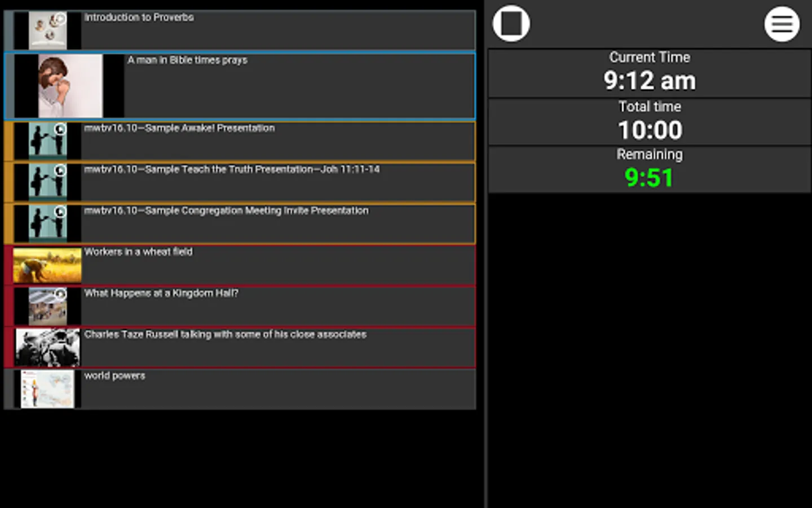
Task: Click 'Introduction to Proverbs' title text
Action: (x=139, y=17)
